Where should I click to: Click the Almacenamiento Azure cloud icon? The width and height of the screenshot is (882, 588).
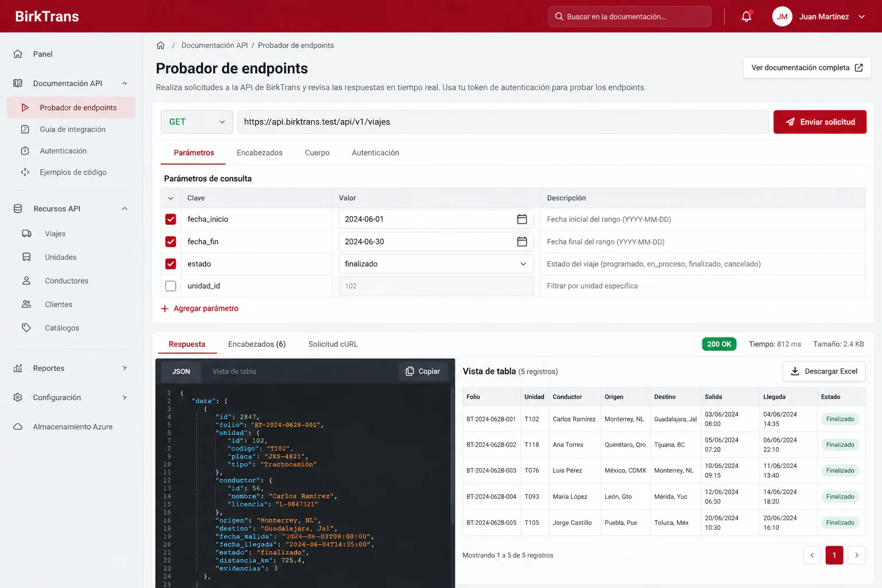click(x=18, y=427)
